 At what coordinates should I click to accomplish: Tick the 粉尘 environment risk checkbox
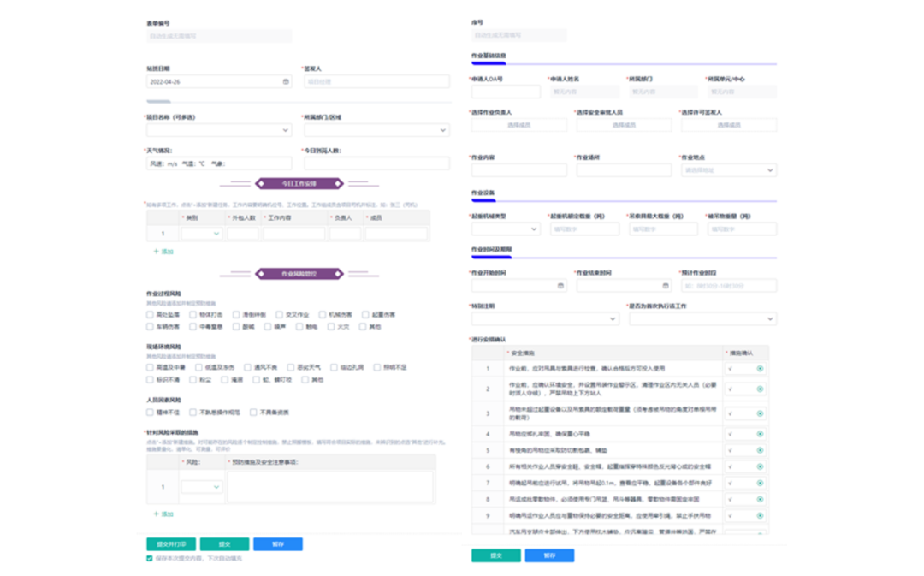193,379
